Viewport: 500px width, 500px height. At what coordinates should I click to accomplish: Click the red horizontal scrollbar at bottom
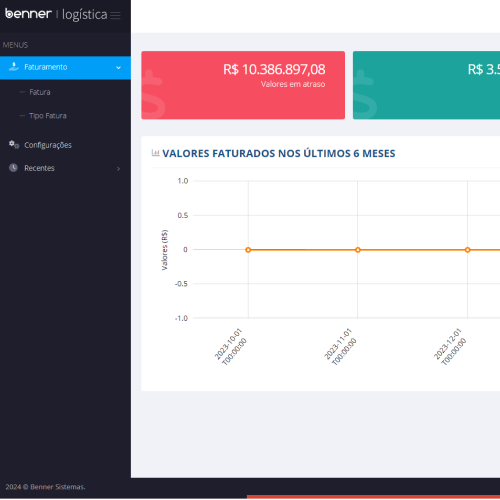(373, 497)
